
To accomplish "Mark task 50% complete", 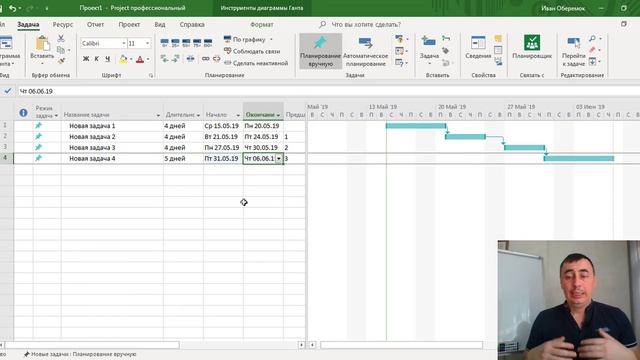I will (186, 42).
